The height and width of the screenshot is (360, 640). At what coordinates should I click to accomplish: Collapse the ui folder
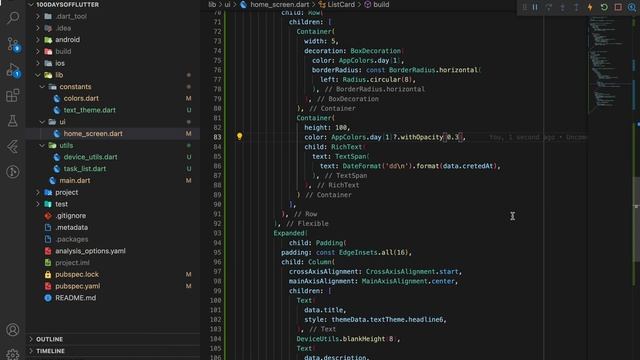42,122
